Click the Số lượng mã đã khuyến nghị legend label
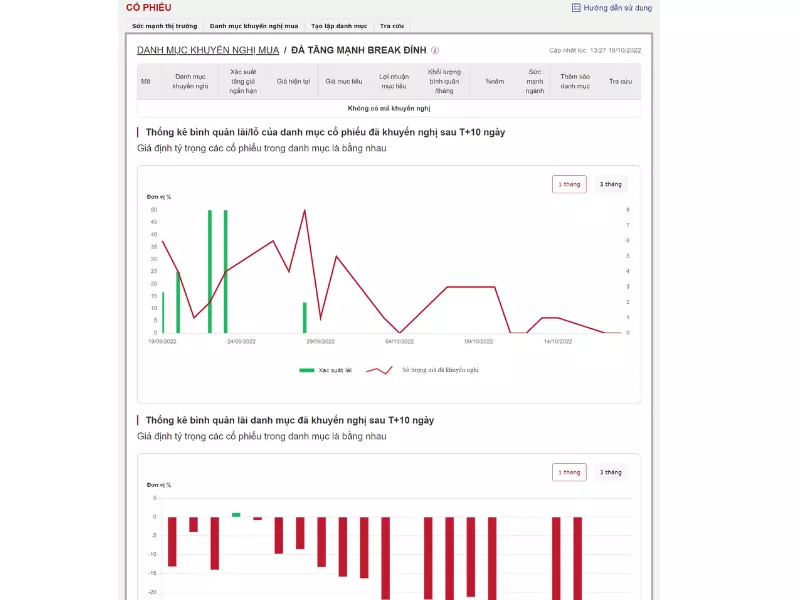 tap(440, 370)
